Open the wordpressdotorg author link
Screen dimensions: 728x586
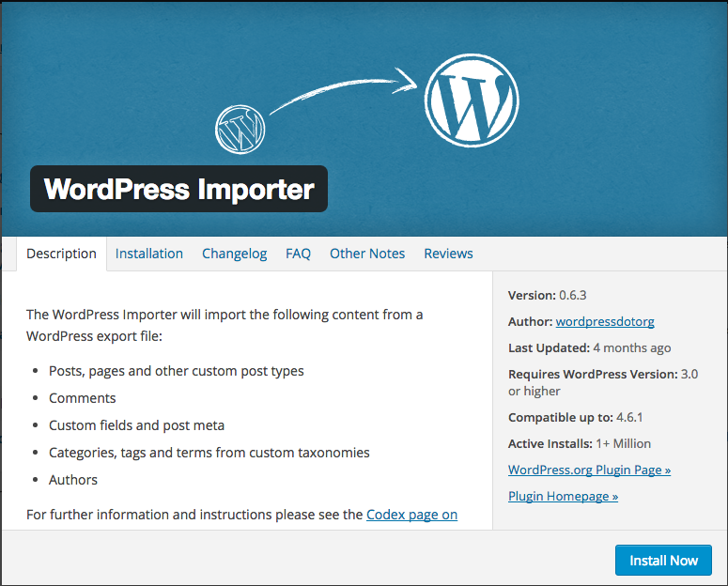pyautogui.click(x=605, y=321)
